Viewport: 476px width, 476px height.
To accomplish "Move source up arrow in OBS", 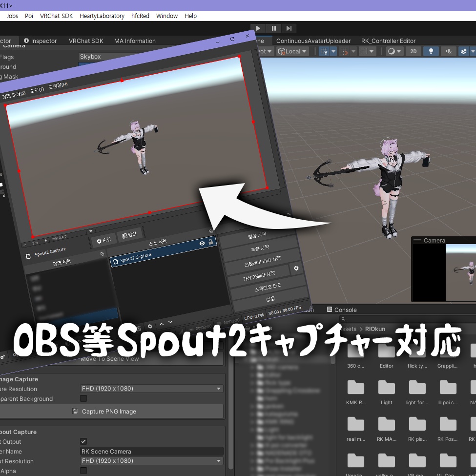I will (162, 324).
